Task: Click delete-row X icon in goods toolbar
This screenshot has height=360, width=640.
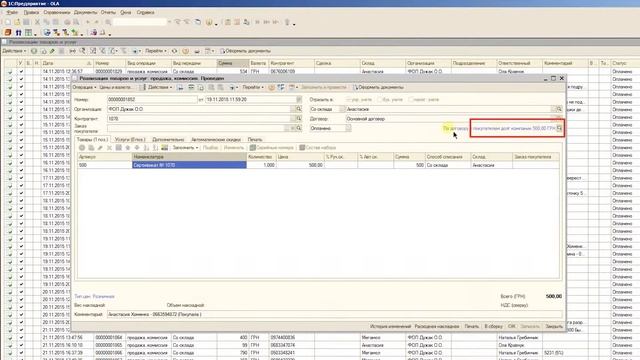Action: pos(109,148)
